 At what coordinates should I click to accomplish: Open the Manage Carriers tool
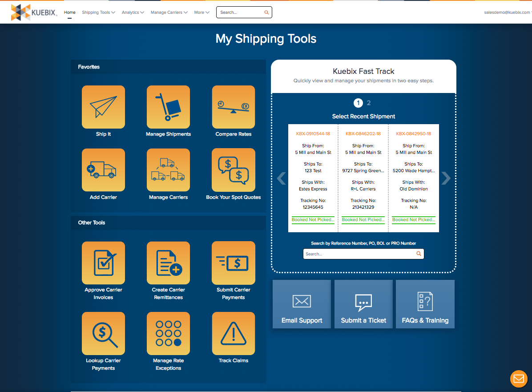pyautogui.click(x=168, y=170)
